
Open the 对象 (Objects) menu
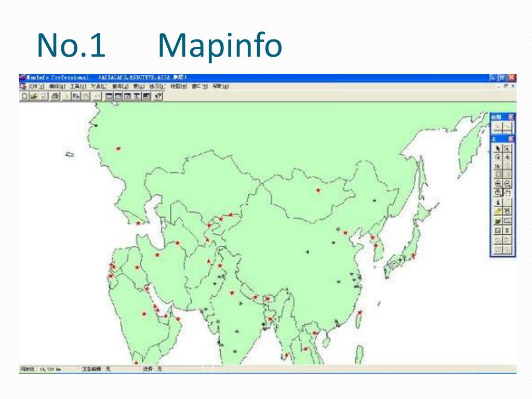click(x=99, y=87)
